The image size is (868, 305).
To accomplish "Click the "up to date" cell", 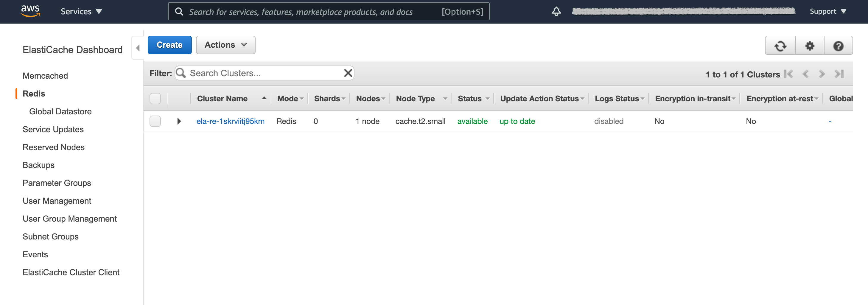I will pos(517,121).
